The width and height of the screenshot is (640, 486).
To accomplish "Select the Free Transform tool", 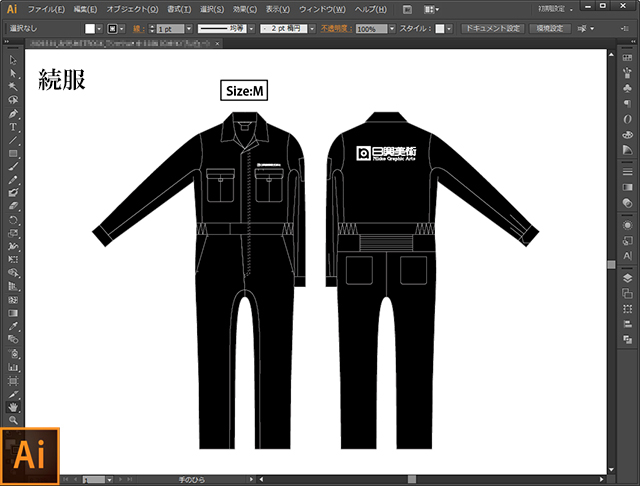I will click(13, 260).
